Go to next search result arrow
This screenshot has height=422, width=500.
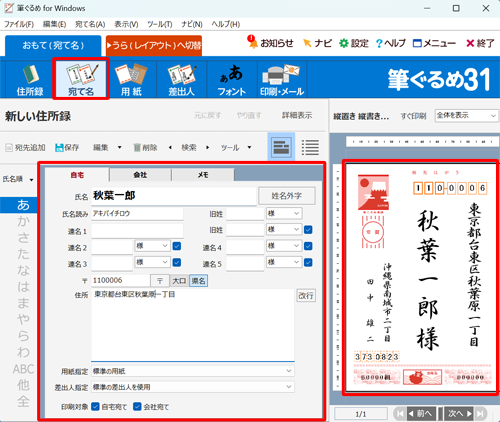click(208, 147)
